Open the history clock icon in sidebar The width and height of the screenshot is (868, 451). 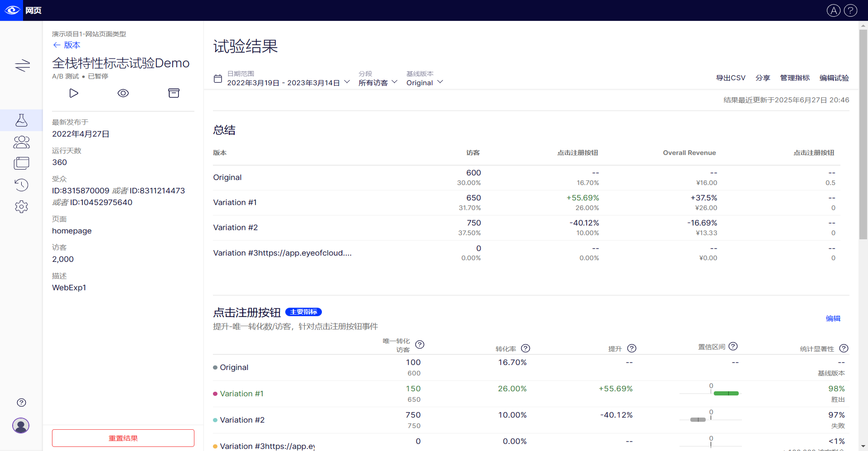pyautogui.click(x=21, y=185)
